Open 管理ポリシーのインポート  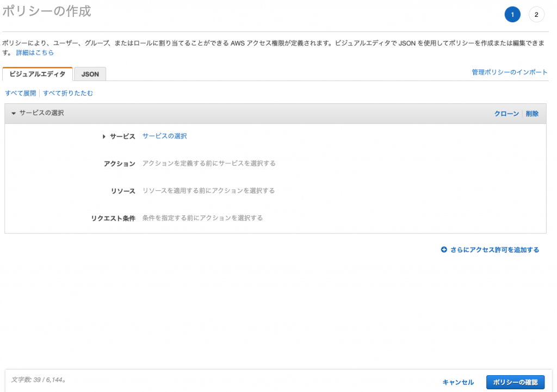510,72
